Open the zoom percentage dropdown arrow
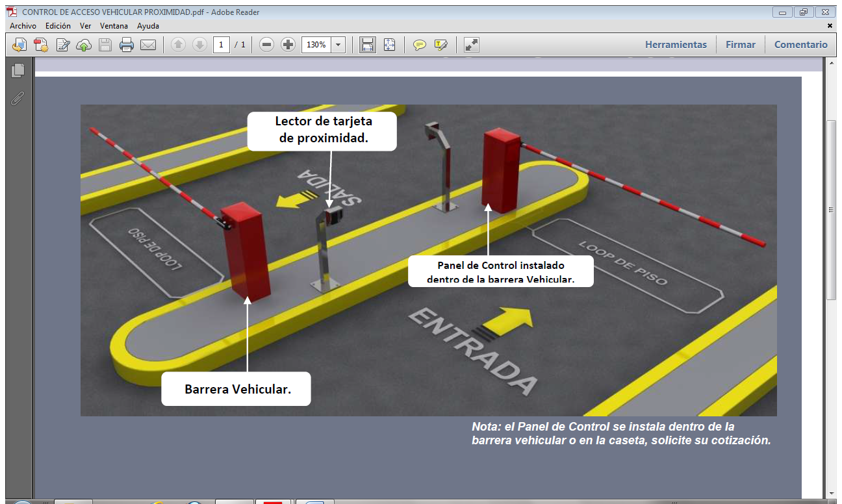Image resolution: width=842 pixels, height=504 pixels. (338, 45)
